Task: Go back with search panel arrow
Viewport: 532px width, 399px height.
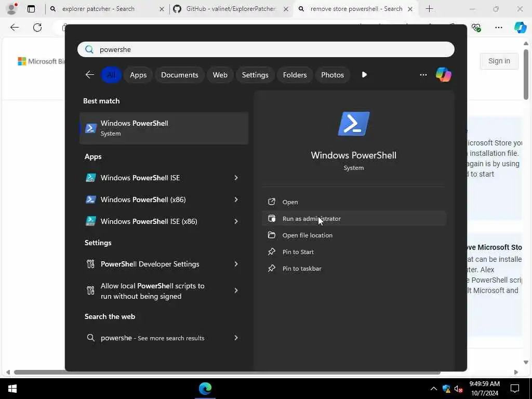Action: [x=89, y=75]
